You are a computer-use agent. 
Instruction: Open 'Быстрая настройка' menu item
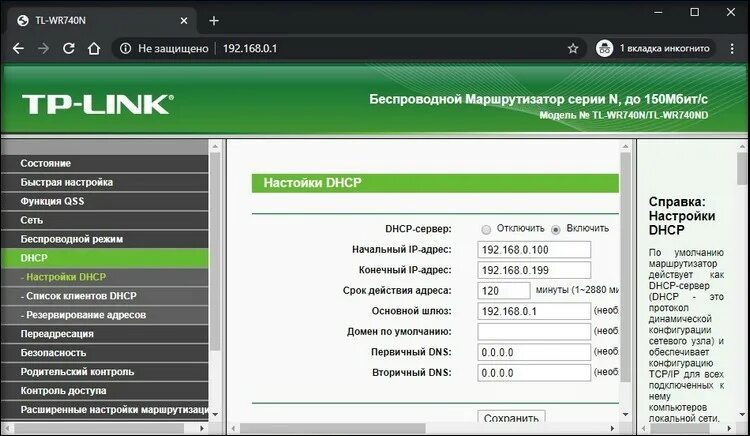coord(105,182)
